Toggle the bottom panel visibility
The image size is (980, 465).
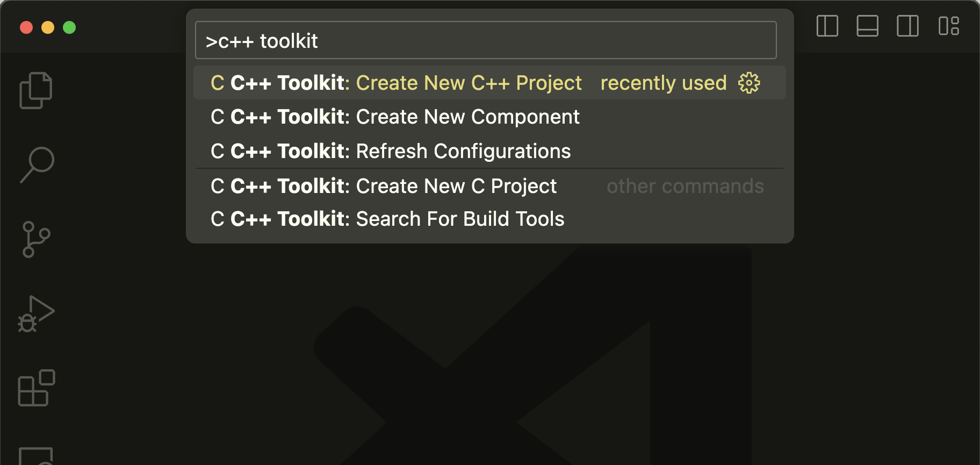click(x=867, y=26)
